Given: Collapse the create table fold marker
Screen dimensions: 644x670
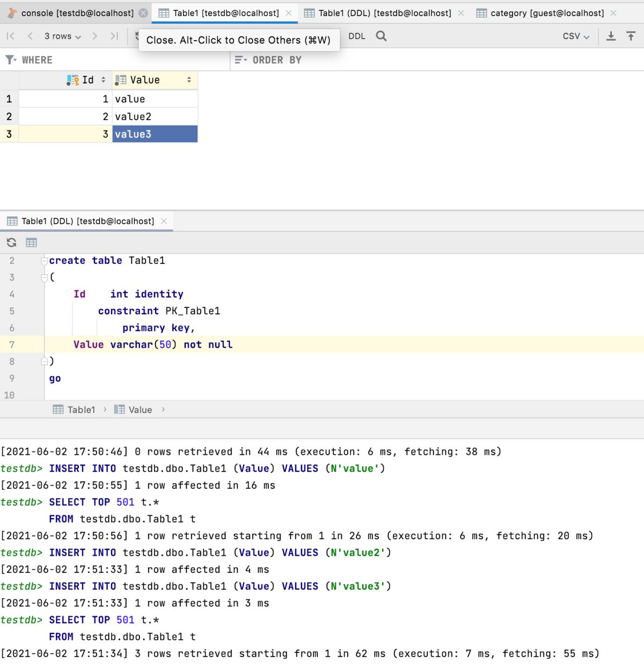Looking at the screenshot, I should (45, 261).
